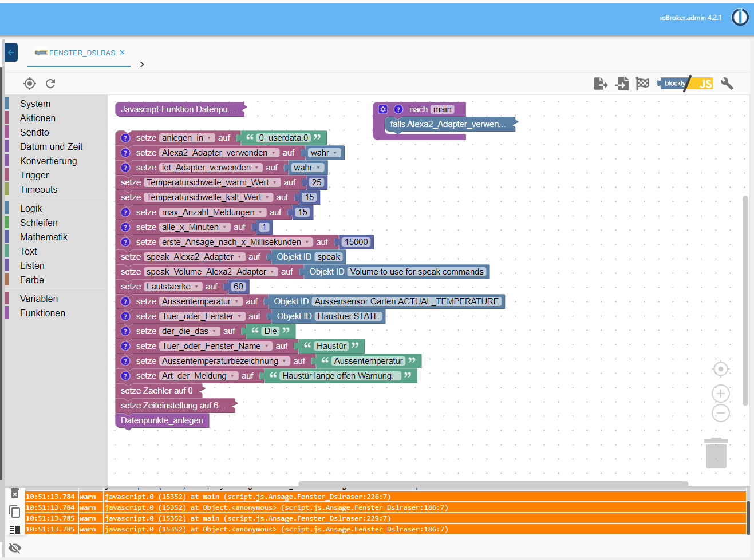Open the Lautstaerke variable dropdown

pyautogui.click(x=173, y=287)
